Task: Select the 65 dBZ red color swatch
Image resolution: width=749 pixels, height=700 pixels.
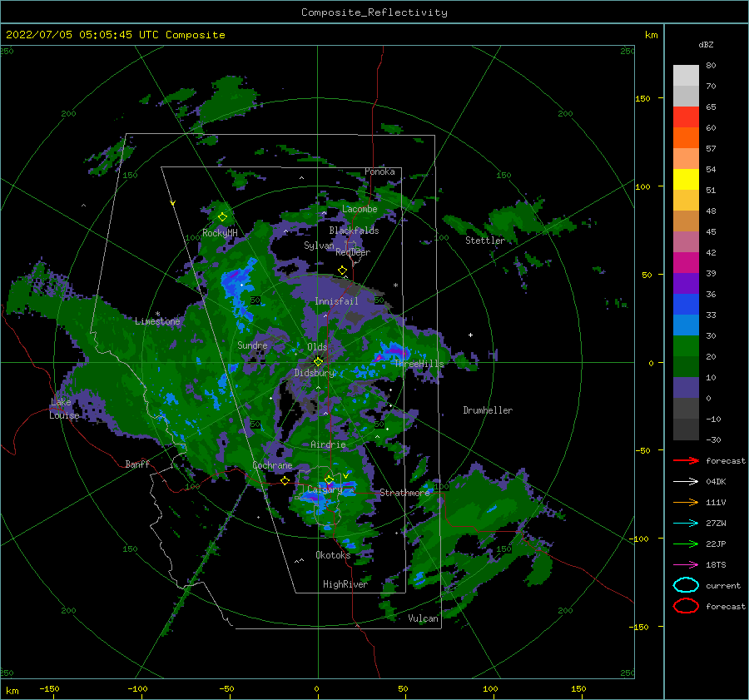Action: [686, 117]
